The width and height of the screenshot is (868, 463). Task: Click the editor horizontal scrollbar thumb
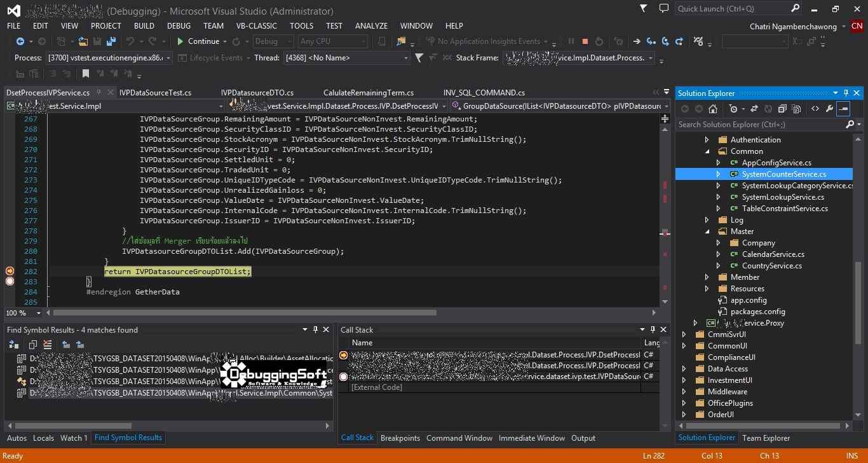(x=245, y=313)
